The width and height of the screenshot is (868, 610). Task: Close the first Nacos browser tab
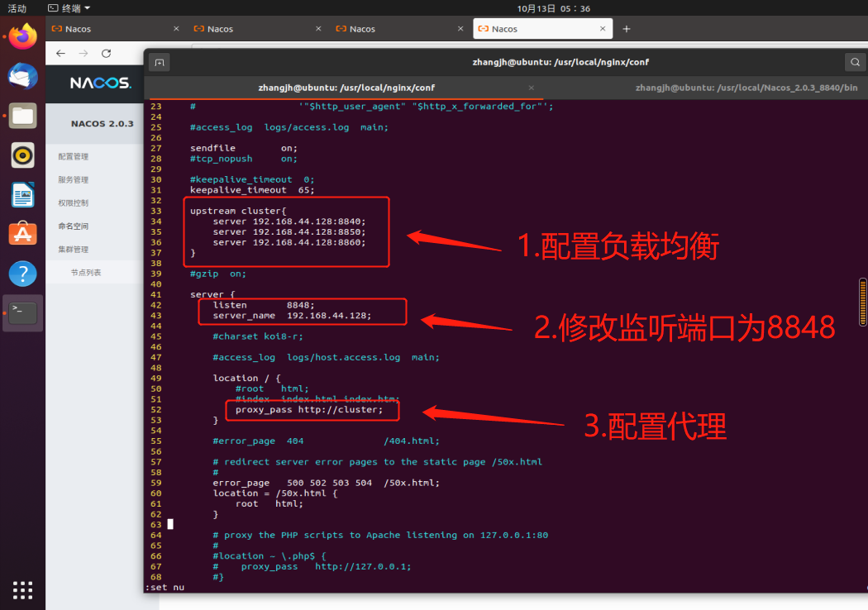pyautogui.click(x=176, y=29)
